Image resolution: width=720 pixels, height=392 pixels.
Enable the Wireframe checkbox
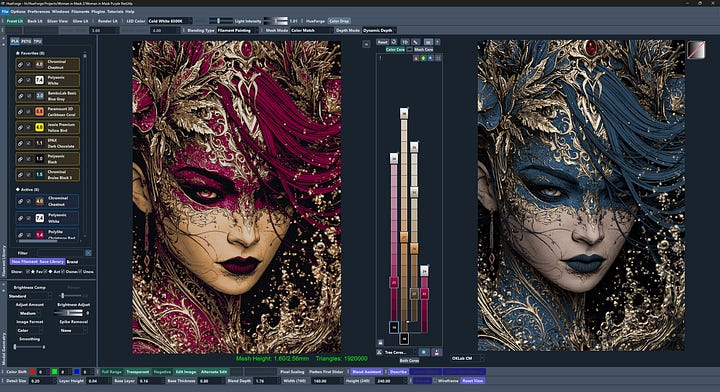tap(435, 381)
